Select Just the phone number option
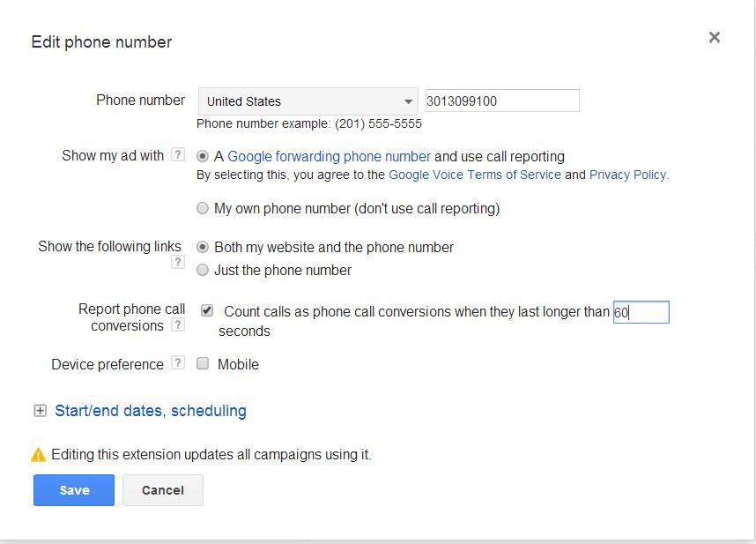This screenshot has height=544, width=756. coord(204,271)
